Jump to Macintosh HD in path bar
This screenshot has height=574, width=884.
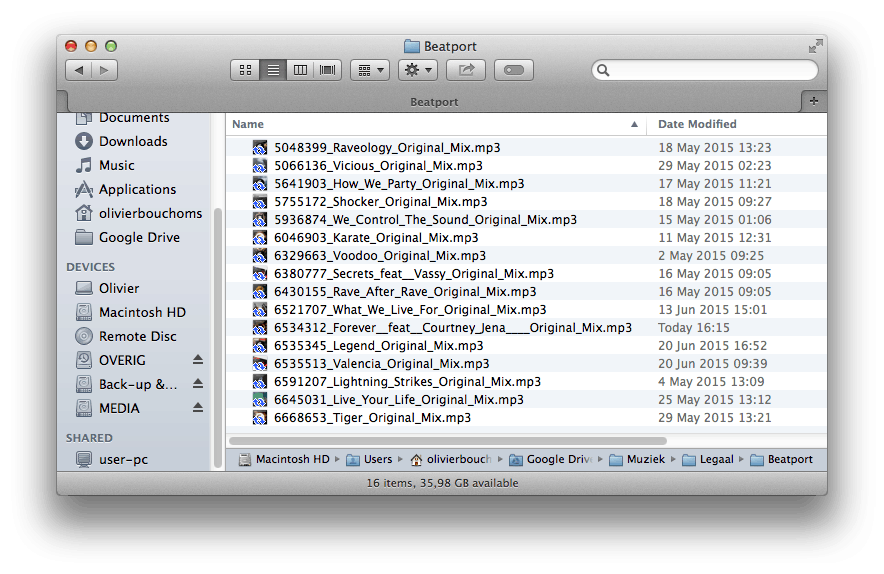pyautogui.click(x=285, y=460)
